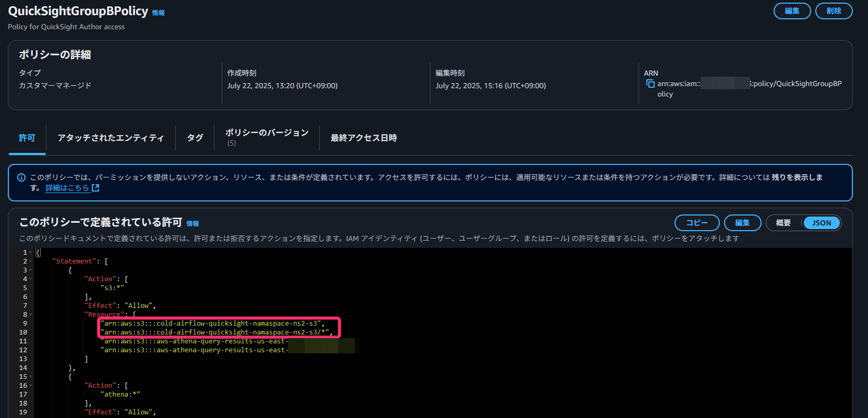This screenshot has height=418, width=868.
Task: Click the 編集 button in the permissions panel
Action: pos(742,223)
